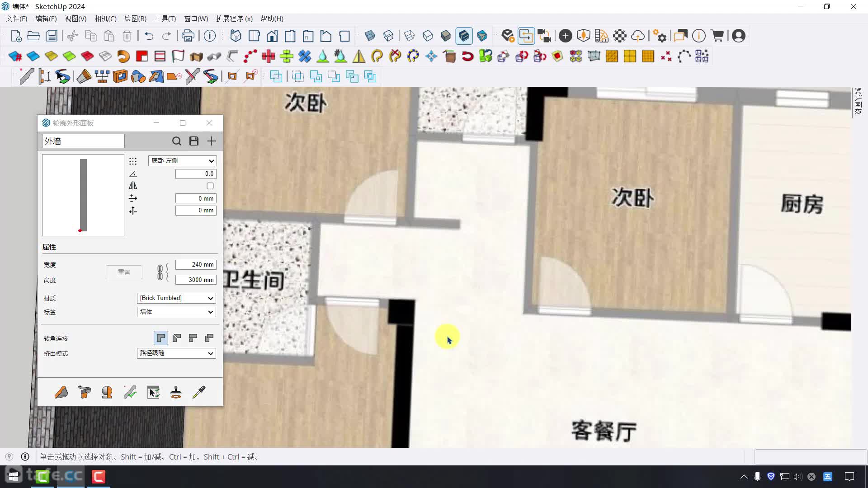
Task: Click the 外墙 profile name field
Action: (x=83, y=141)
